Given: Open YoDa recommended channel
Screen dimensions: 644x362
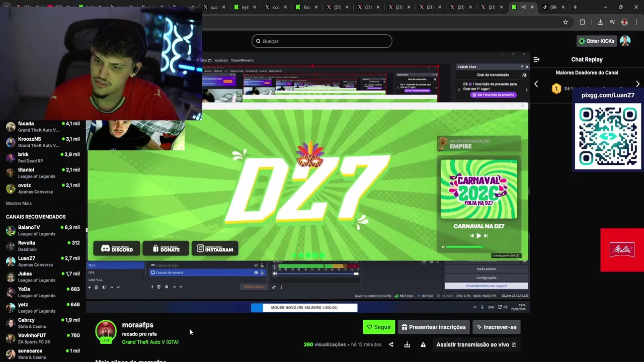Looking at the screenshot, I should 43,292.
